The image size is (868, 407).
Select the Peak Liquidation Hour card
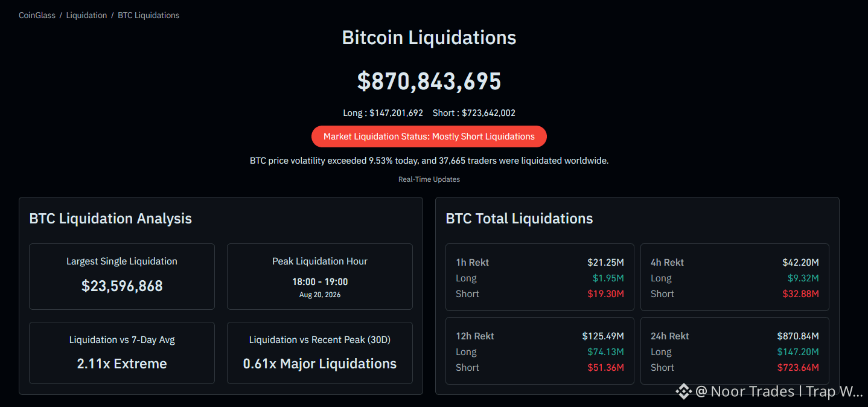(320, 277)
